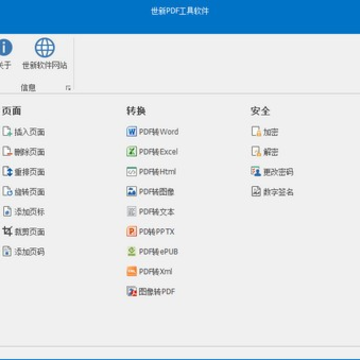Click the 关于 info icon
Screen dimensions: 360x360
coord(5,48)
